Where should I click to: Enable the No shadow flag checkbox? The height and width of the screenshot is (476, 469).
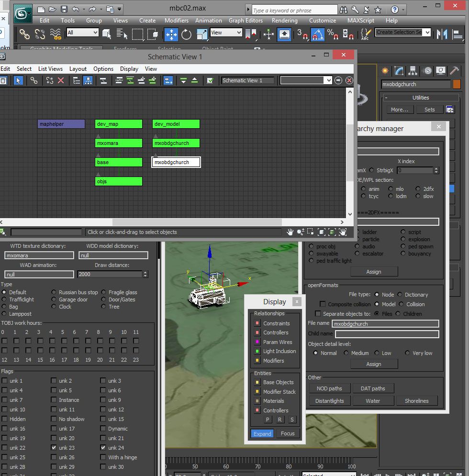54,419
